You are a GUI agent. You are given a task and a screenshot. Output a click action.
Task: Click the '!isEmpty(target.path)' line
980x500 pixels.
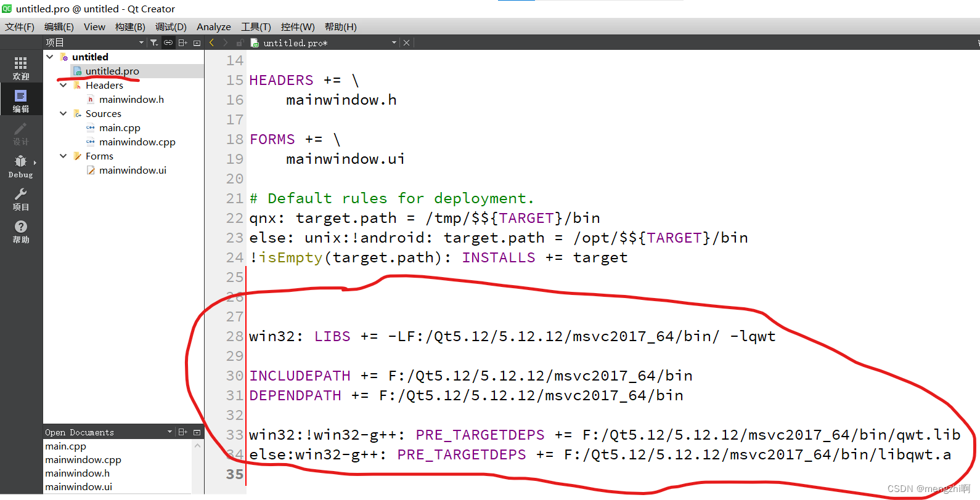coord(438,257)
